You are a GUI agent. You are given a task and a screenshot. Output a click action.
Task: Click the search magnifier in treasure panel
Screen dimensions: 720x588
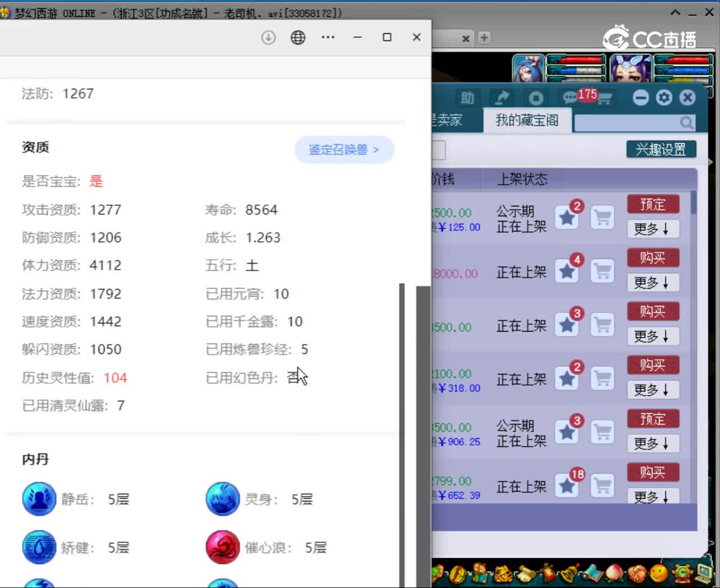tap(686, 123)
